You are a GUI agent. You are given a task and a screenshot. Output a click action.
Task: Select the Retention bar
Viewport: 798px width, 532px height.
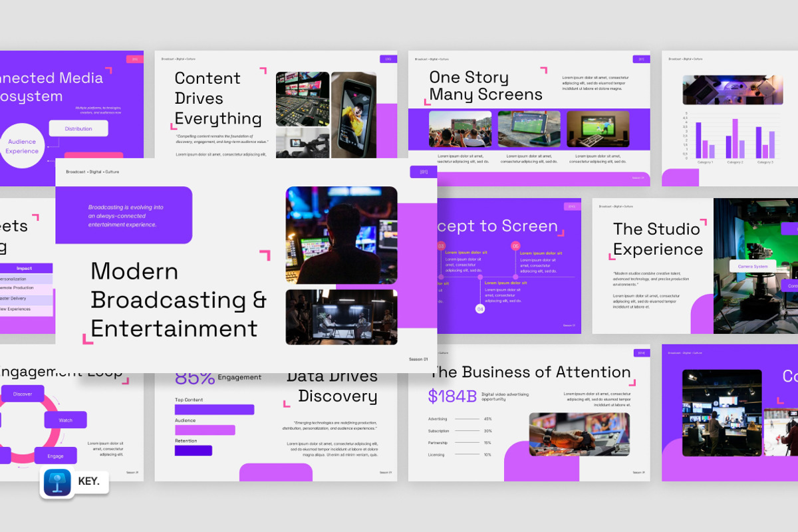click(x=193, y=450)
